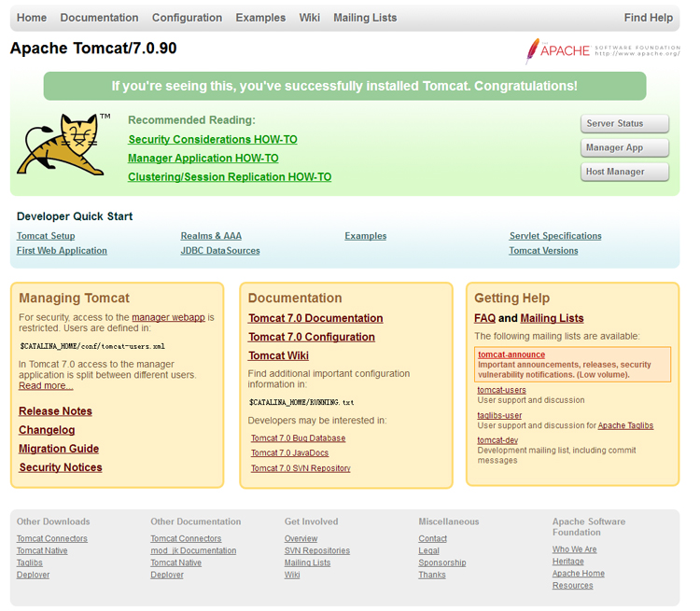Open Tomcat Versions link
This screenshot has width=700, height=611.
pyautogui.click(x=544, y=251)
